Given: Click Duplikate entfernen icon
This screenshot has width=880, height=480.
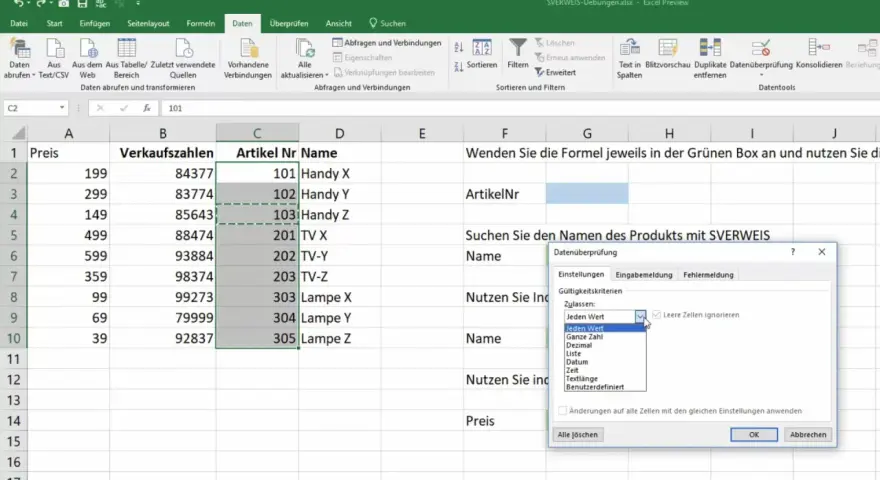Looking at the screenshot, I should pyautogui.click(x=710, y=49).
